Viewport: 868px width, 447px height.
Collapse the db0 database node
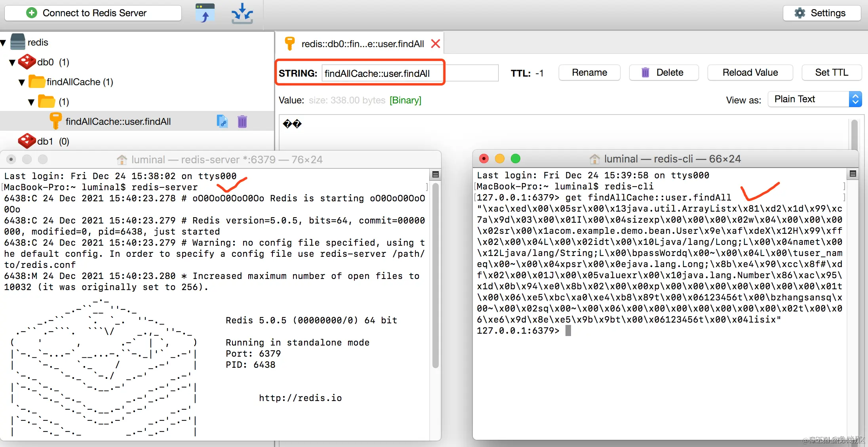[12, 62]
